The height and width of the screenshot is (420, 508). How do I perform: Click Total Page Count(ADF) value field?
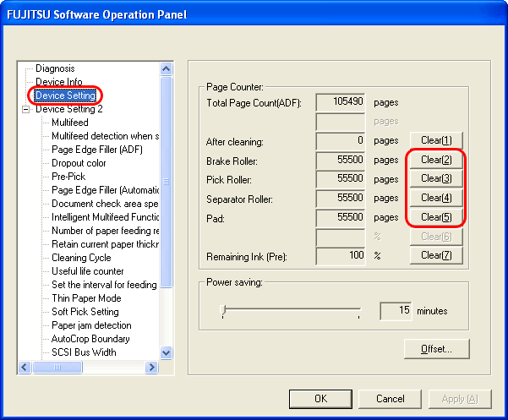[340, 102]
